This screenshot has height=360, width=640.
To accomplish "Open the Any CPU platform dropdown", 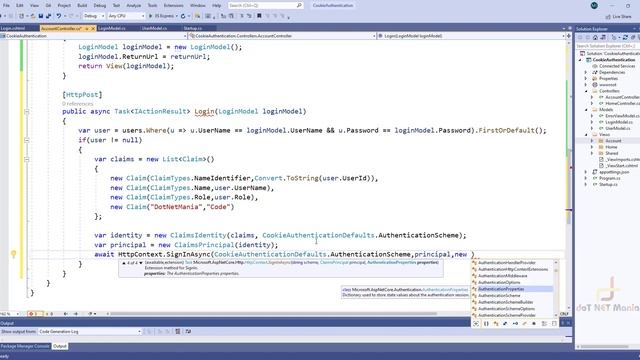I will pos(126,16).
